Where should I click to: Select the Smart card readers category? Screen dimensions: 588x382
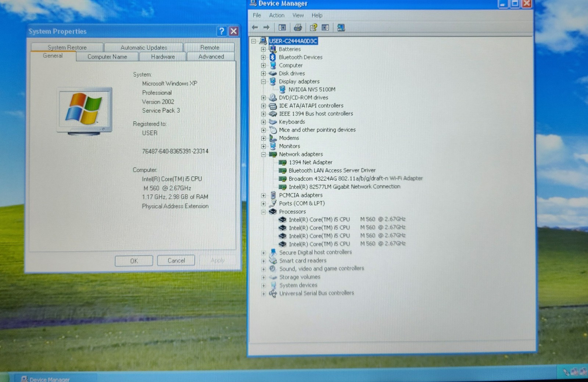pyautogui.click(x=302, y=260)
